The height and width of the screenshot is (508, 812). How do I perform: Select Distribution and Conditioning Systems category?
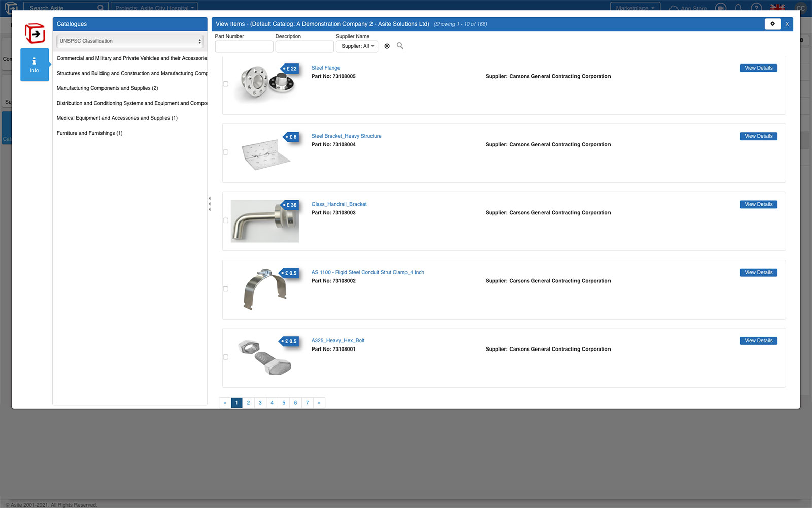tap(131, 103)
